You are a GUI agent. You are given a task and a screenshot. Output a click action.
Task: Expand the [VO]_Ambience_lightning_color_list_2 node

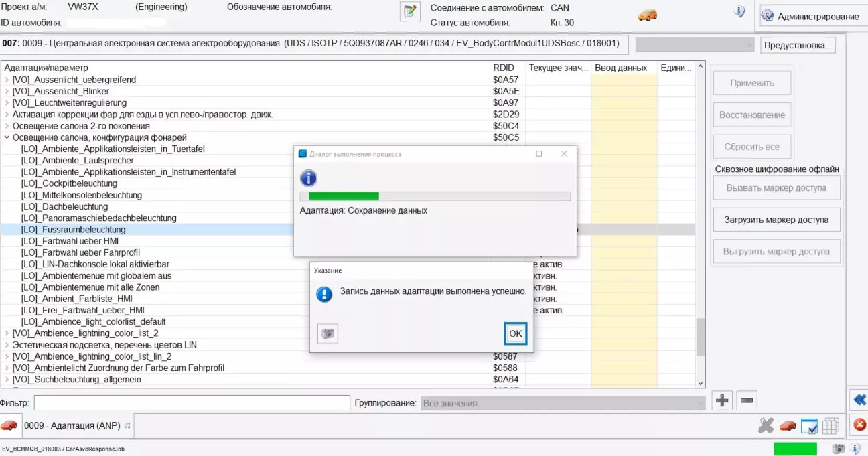(7, 333)
